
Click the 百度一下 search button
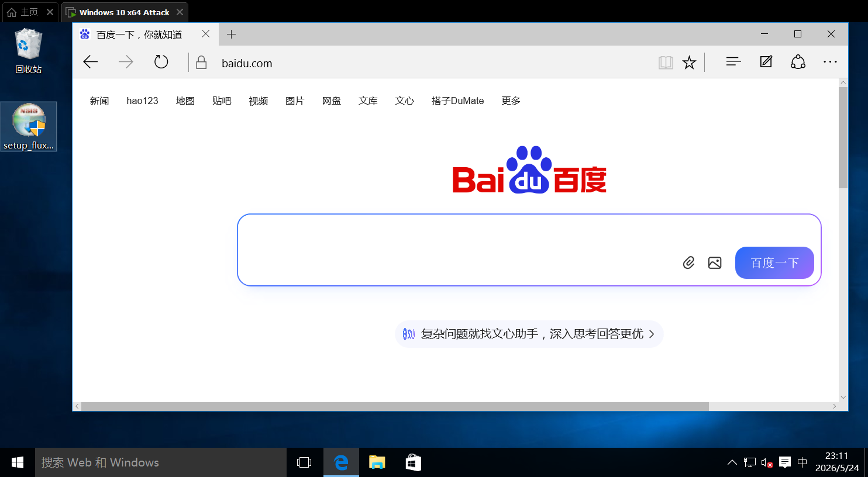point(774,263)
